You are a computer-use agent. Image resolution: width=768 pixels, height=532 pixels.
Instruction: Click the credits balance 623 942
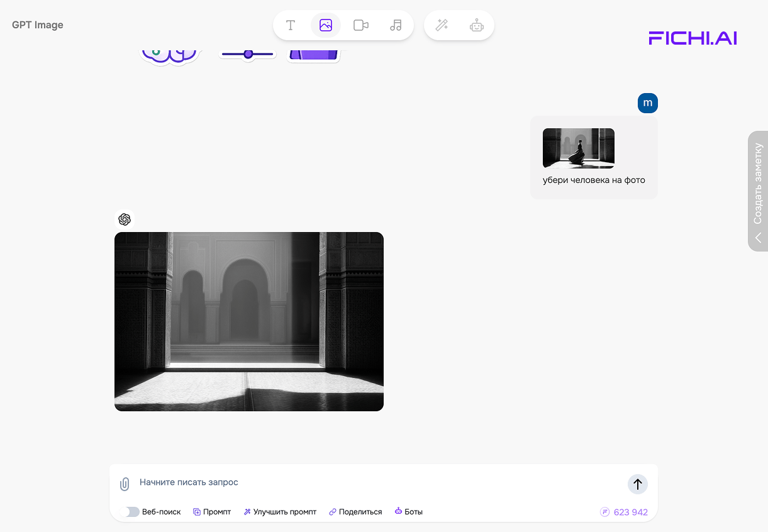pyautogui.click(x=624, y=512)
